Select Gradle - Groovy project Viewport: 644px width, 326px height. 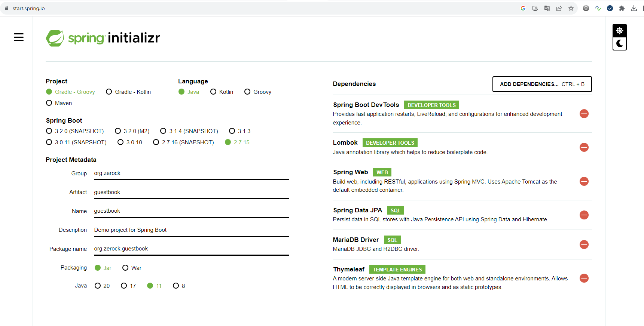point(70,92)
